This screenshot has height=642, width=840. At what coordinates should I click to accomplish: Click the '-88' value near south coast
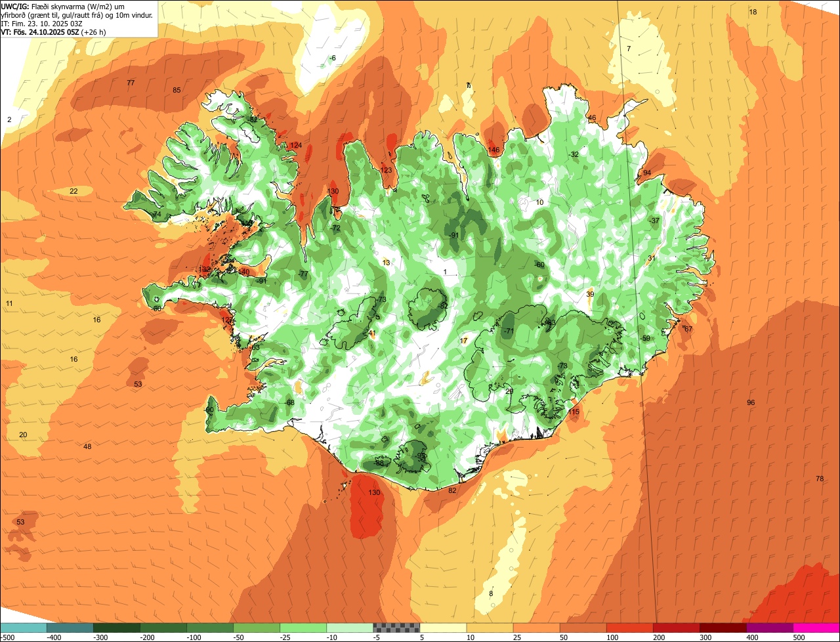pyautogui.click(x=379, y=463)
